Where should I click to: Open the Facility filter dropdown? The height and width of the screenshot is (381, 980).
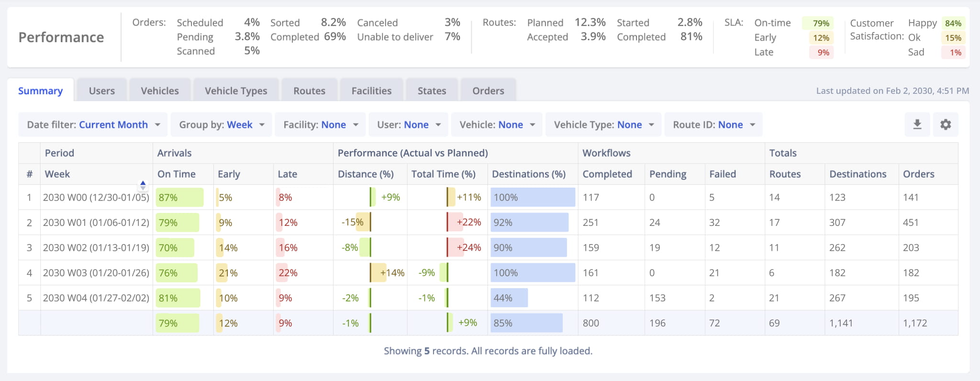[x=321, y=125]
